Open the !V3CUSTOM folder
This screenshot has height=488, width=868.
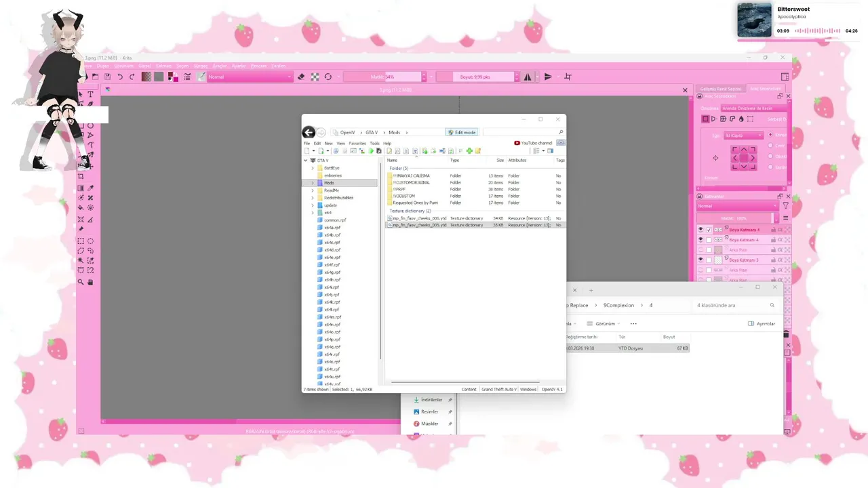[x=404, y=196]
